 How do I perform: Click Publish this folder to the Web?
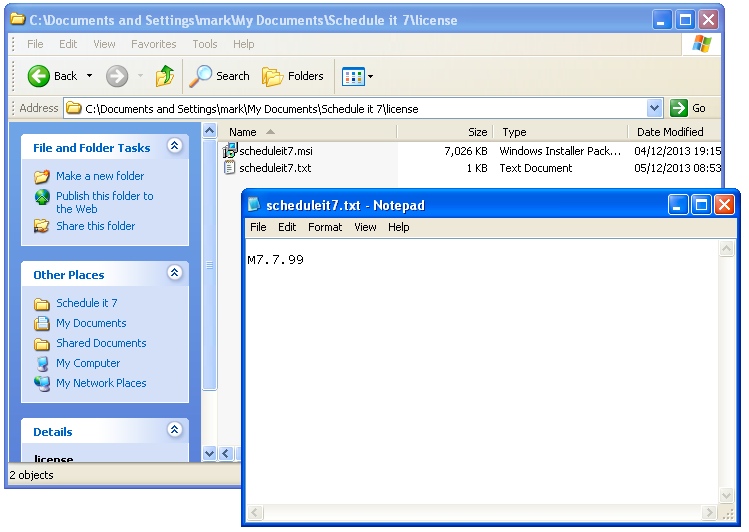(x=105, y=202)
